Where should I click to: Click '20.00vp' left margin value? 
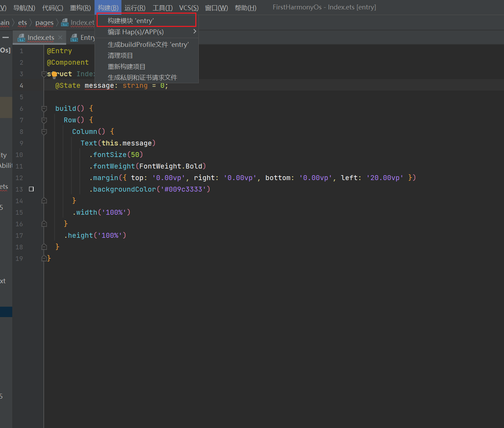click(x=385, y=178)
